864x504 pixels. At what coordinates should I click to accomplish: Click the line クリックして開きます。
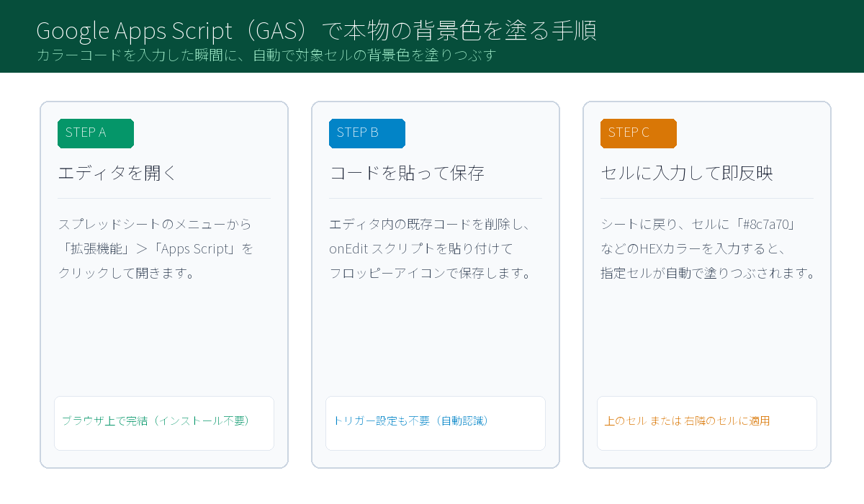(x=126, y=274)
